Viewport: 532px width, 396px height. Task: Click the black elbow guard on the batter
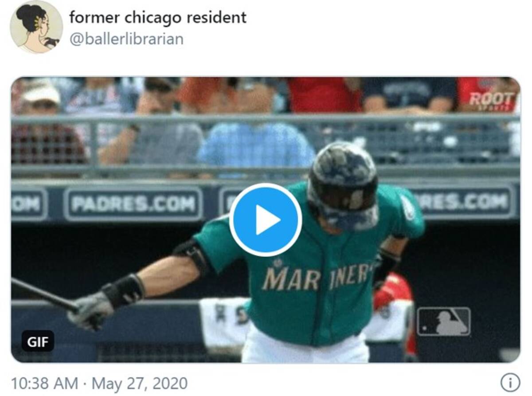pos(192,256)
